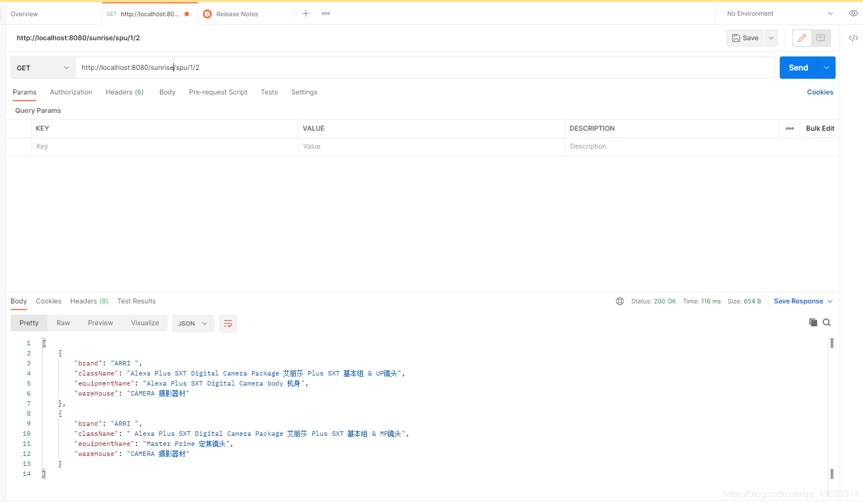Viewport: 863px width, 504px height.
Task: Click the network globe icon near Status
Action: (x=620, y=301)
